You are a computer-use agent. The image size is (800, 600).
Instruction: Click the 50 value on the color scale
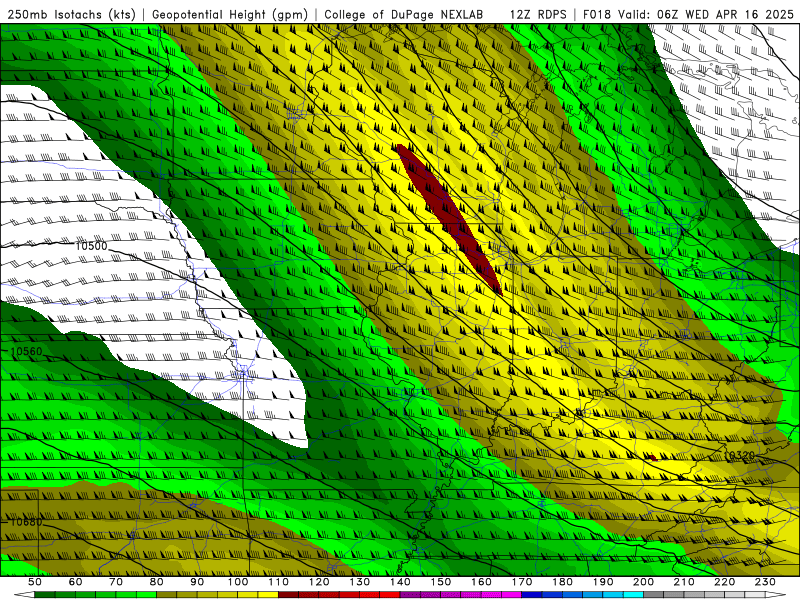35,582
